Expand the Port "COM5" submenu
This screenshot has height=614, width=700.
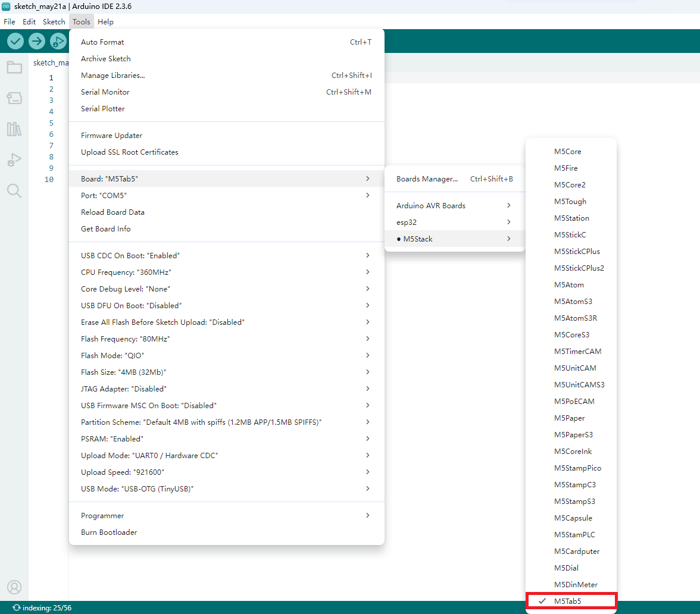point(227,195)
